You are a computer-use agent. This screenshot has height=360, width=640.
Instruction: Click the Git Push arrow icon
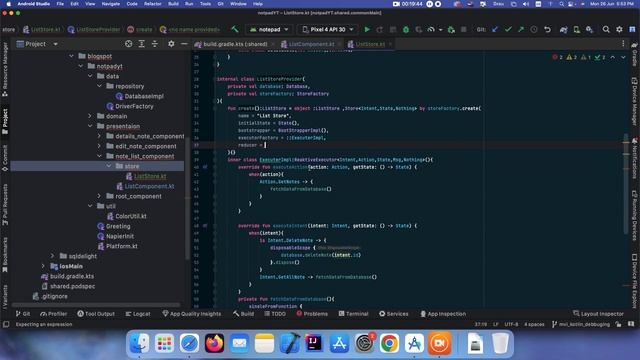(x=521, y=29)
